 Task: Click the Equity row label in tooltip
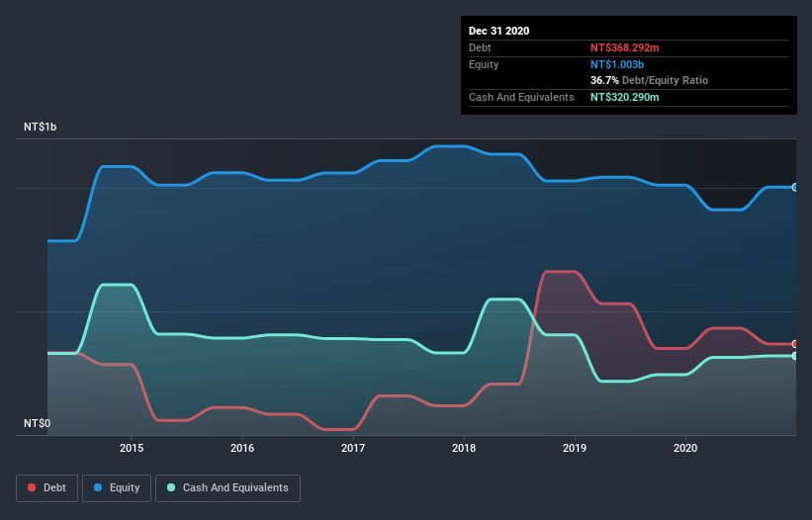(484, 64)
